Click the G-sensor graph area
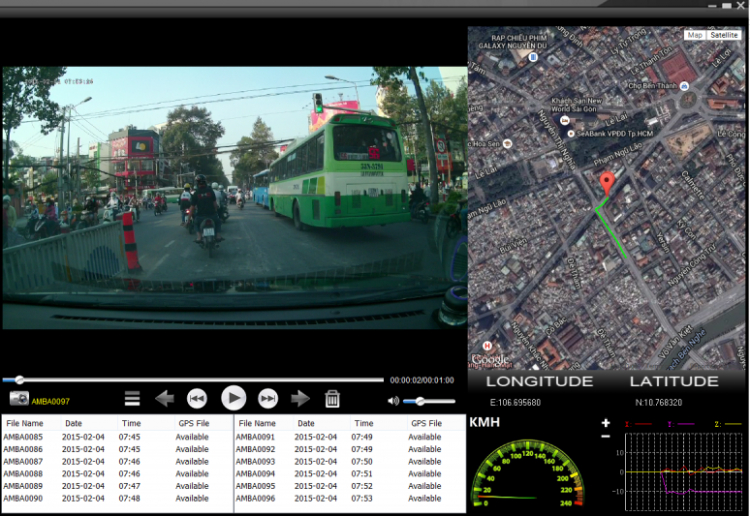This screenshot has width=750, height=516. pyautogui.click(x=684, y=471)
